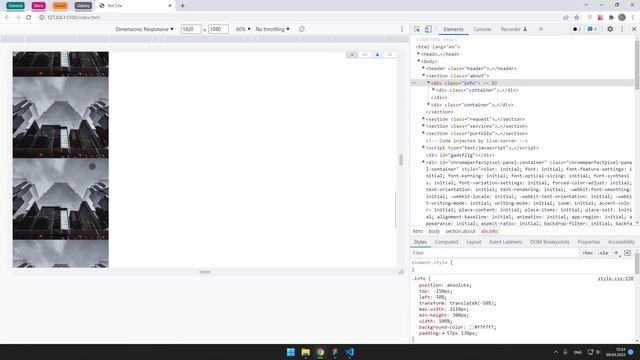Expand the section class="request" node
Viewport: 640px width, 360px height.
coord(423,119)
